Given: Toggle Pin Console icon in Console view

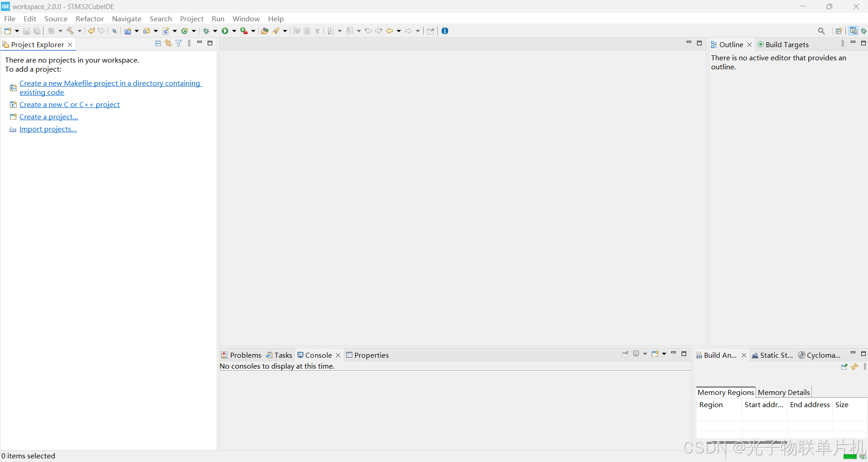Looking at the screenshot, I should (625, 354).
